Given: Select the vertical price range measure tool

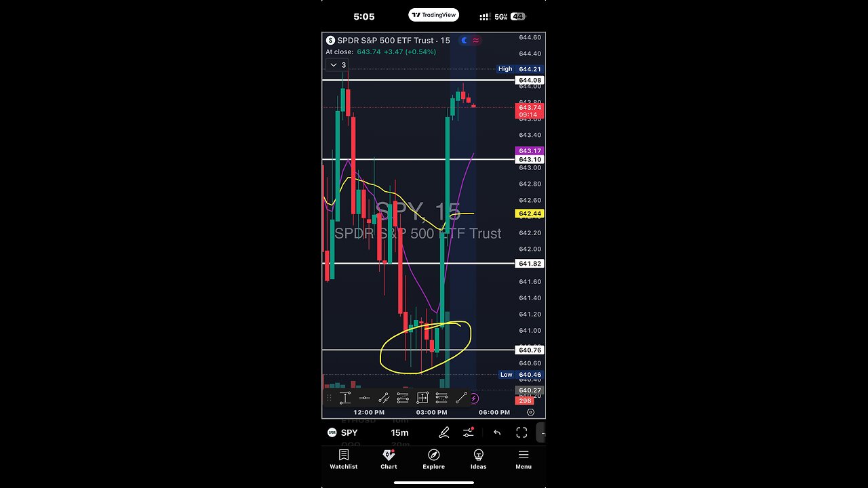Looking at the screenshot, I should tap(345, 398).
